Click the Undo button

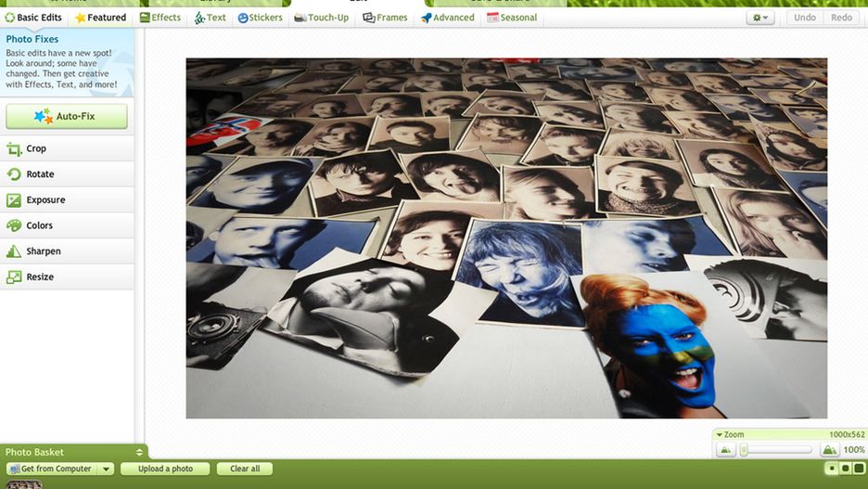coord(804,18)
